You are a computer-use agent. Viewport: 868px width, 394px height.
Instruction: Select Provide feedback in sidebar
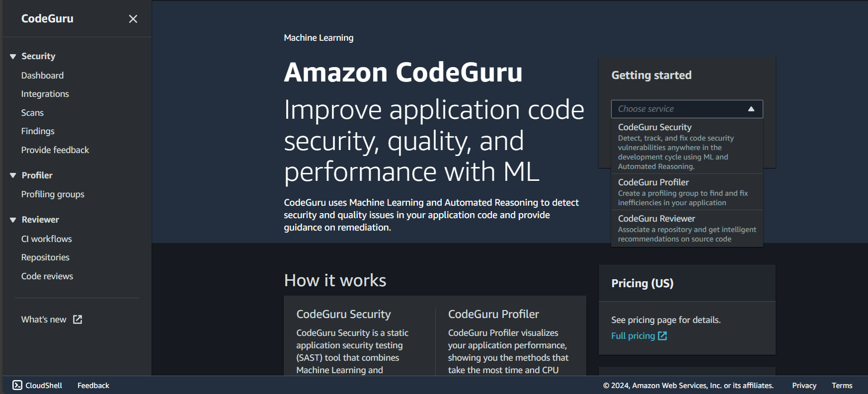pyautogui.click(x=55, y=150)
